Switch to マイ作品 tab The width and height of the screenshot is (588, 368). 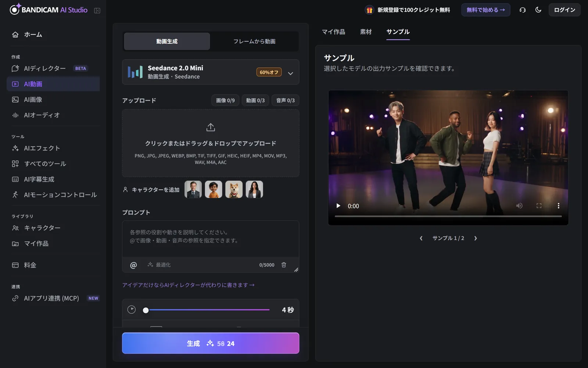tap(333, 32)
